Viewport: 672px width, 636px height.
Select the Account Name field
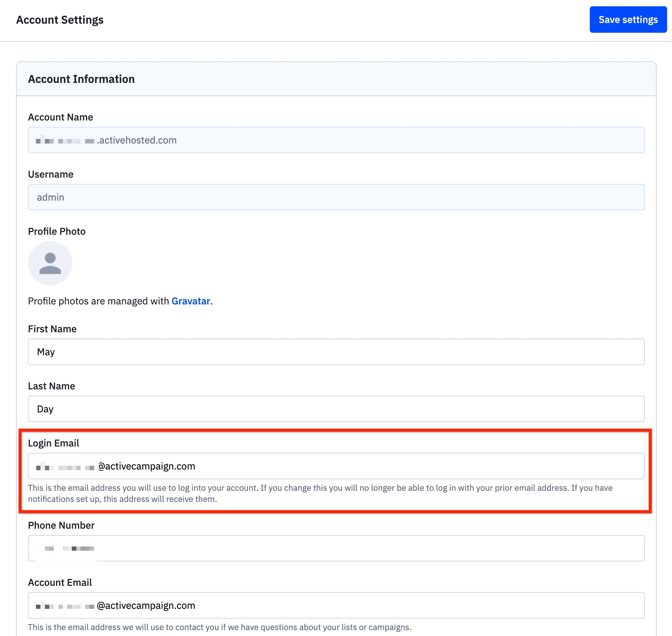pos(336,140)
